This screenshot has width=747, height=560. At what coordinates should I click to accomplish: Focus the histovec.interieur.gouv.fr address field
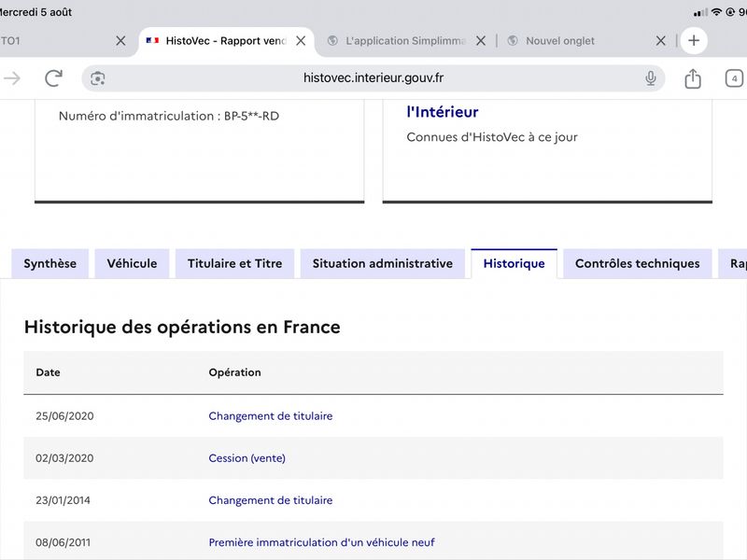373,78
